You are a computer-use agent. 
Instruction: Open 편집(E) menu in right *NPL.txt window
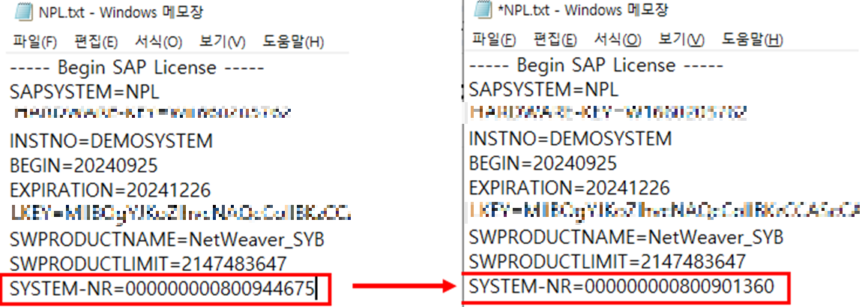pyautogui.click(x=555, y=39)
